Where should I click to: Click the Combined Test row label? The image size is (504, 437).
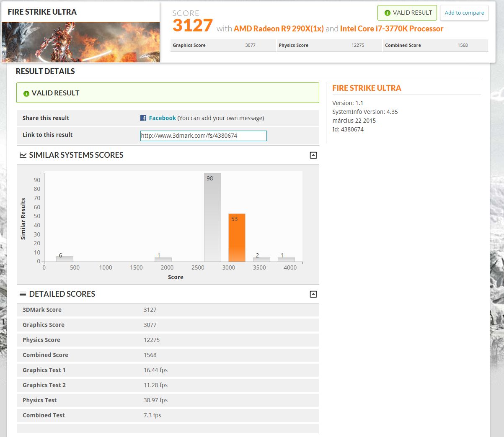click(x=44, y=415)
